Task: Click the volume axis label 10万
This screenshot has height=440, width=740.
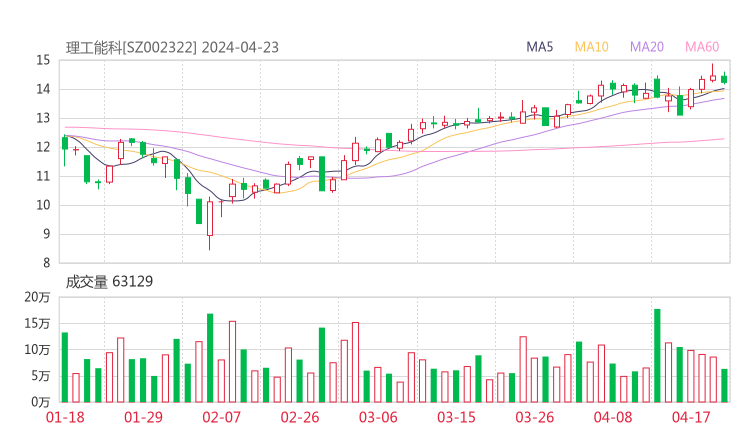Action: (37, 350)
